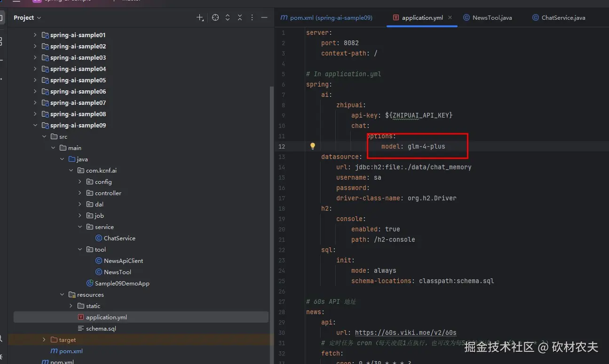Expand the target folder chevron
Screen dimensions: 609x364
[x=44, y=340]
